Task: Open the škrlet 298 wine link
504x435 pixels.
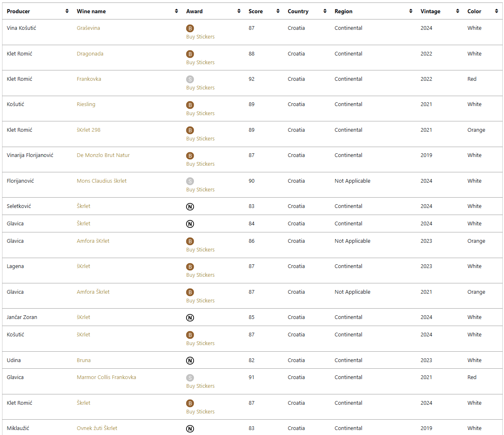Action: coord(89,130)
